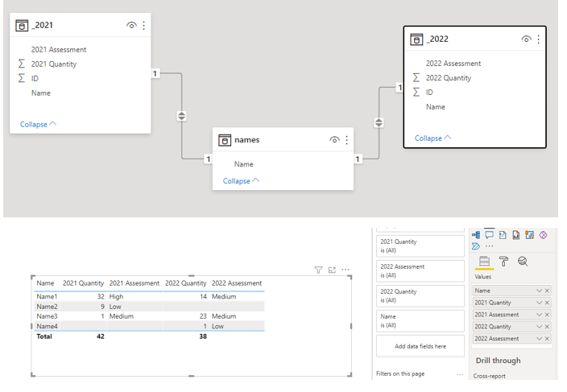Open the Name filter card
567x392 pixels.
(420, 321)
